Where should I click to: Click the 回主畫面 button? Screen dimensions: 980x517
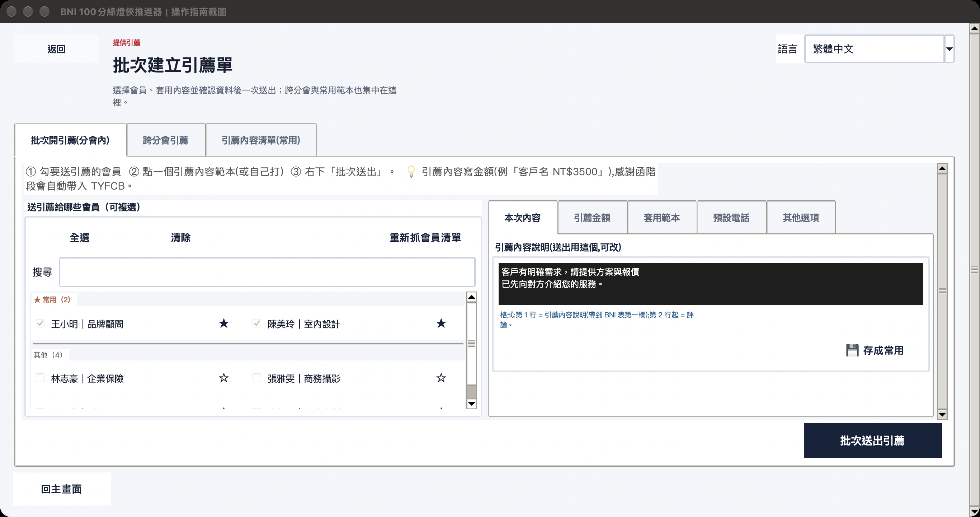62,489
